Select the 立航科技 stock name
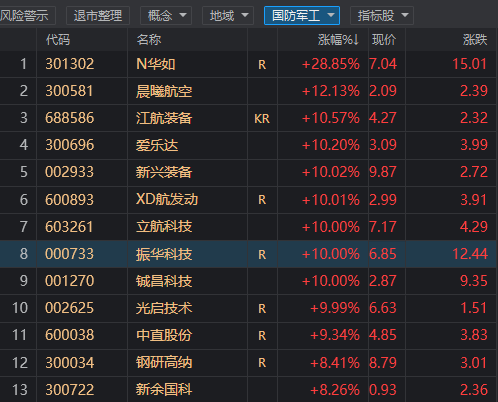 click(x=164, y=227)
